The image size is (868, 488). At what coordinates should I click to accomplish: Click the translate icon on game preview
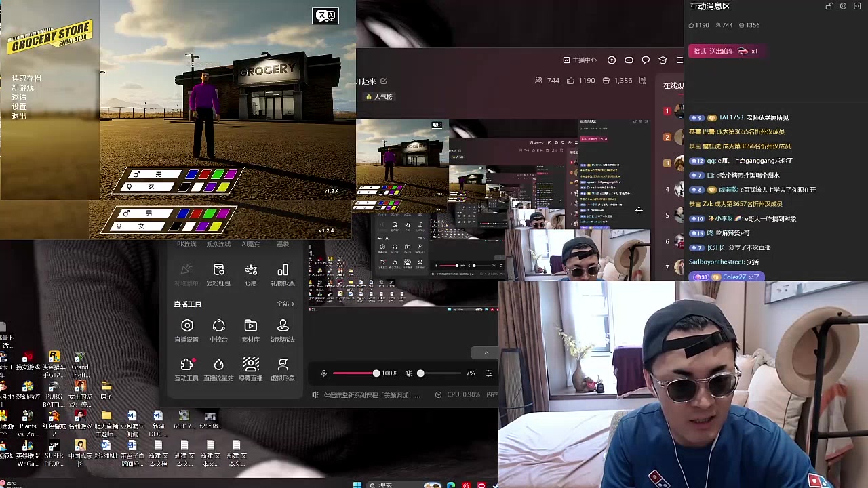325,16
